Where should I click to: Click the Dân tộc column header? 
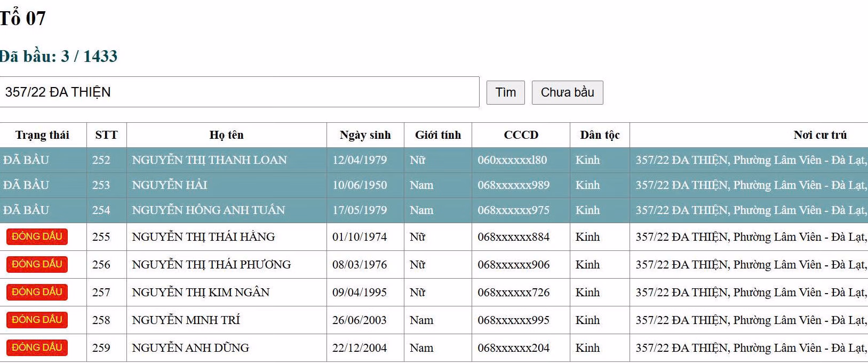(x=600, y=135)
